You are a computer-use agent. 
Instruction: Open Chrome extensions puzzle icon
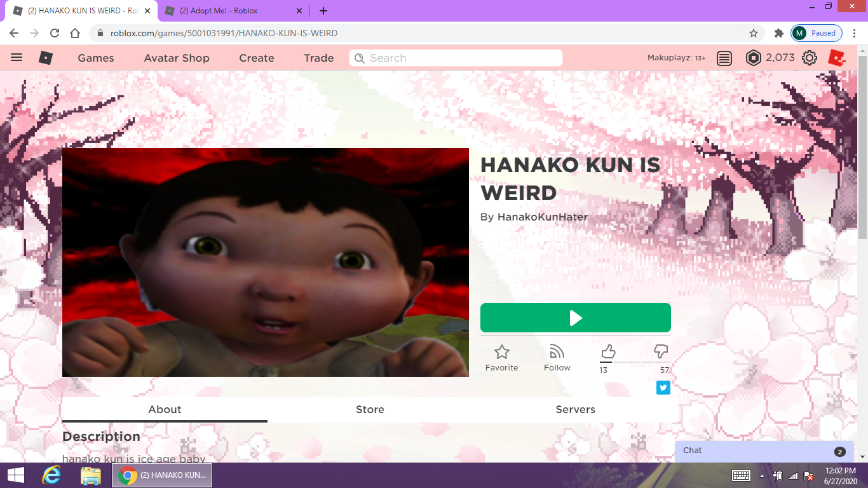coord(778,33)
